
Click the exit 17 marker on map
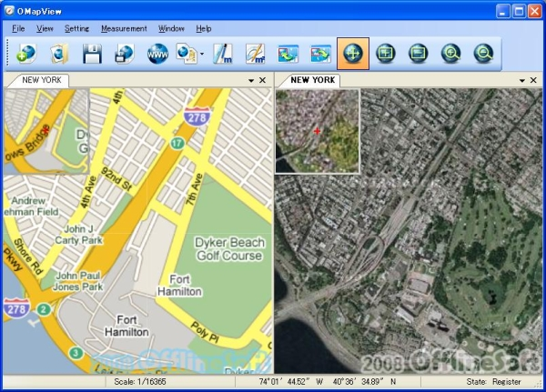pos(177,143)
